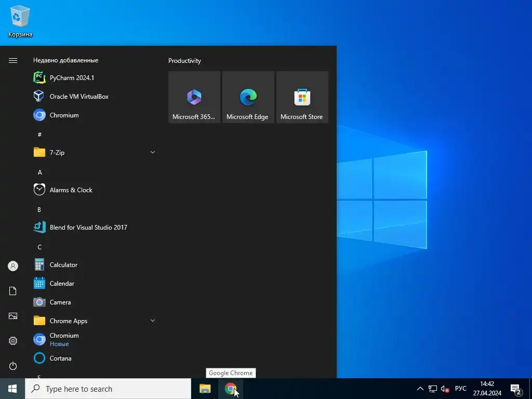This screenshot has width=532, height=399.
Task: Open Chromium in recently added list
Action: pos(95,115)
